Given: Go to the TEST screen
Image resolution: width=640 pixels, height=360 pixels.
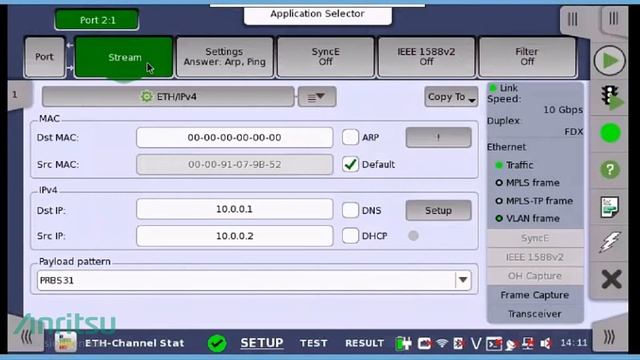Looking at the screenshot, I should coord(313,343).
